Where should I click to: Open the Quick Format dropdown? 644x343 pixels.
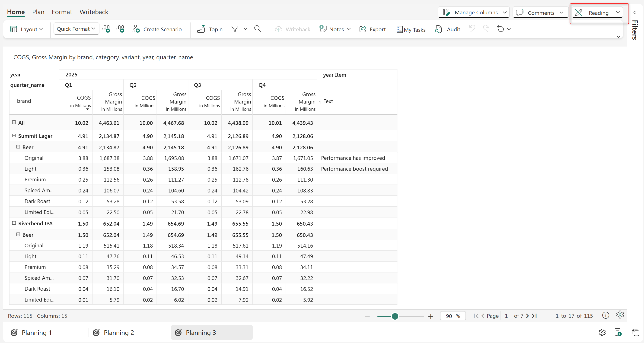click(76, 29)
